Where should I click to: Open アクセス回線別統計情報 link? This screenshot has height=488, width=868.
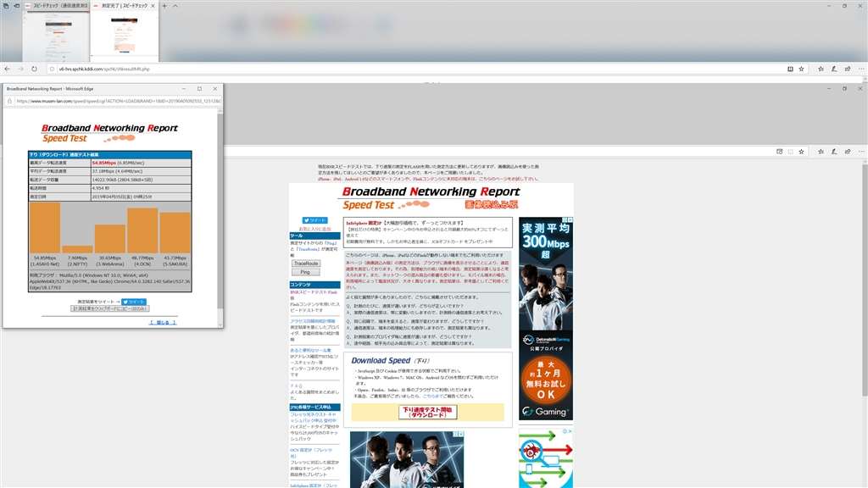click(x=312, y=321)
